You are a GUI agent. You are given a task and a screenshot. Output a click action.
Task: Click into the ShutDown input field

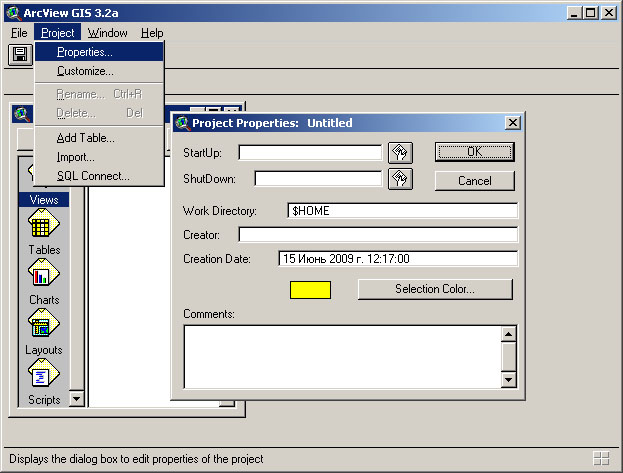(318, 178)
